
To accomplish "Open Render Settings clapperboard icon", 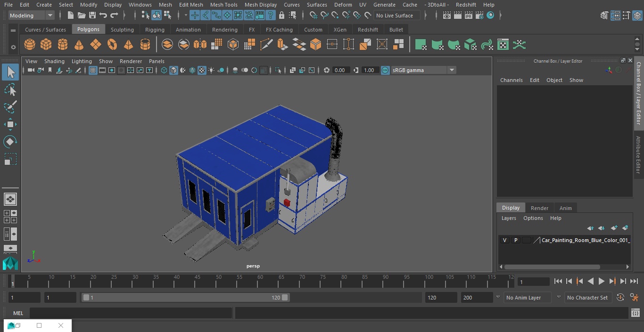I will click(479, 16).
